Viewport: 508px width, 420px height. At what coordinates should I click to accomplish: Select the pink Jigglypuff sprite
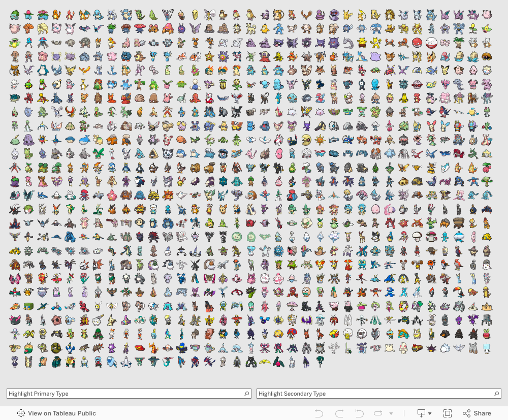point(56,28)
